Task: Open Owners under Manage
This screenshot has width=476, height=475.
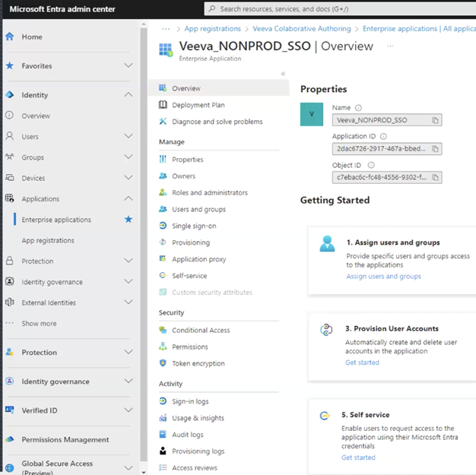Action: click(184, 176)
